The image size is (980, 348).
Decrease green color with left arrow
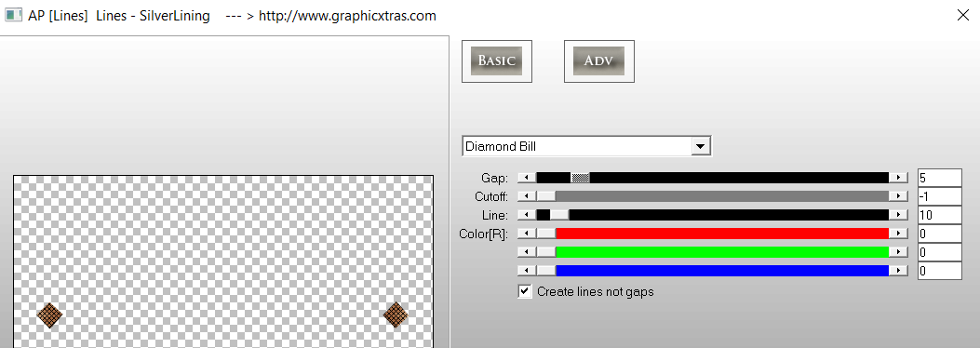tap(527, 252)
